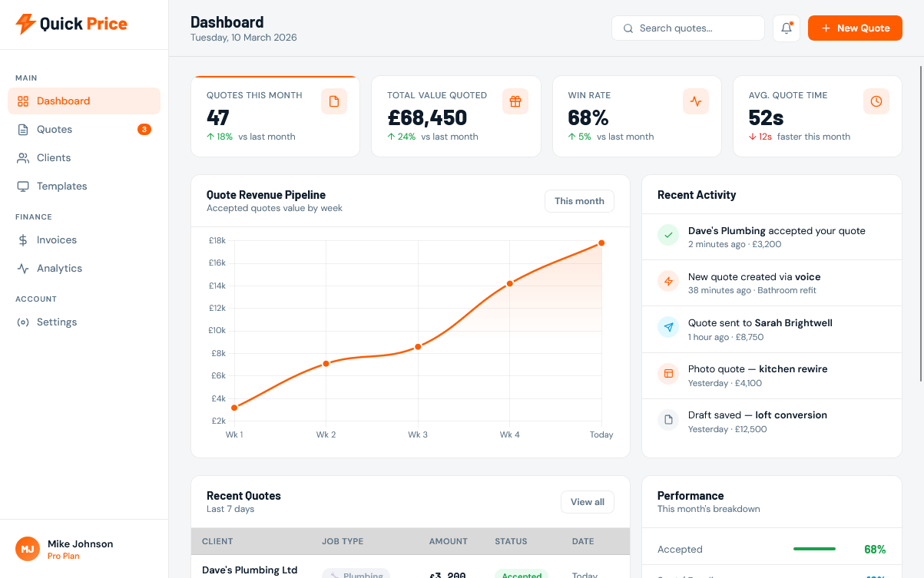This screenshot has height=578, width=924.
Task: Click the green checkmark activity icon
Action: (668, 236)
